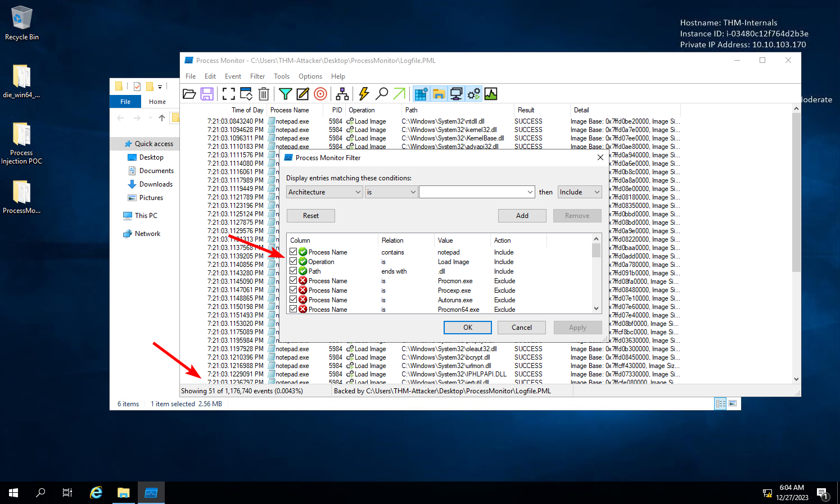Uncheck Procmon64.exe exclude filter checkbox
Viewport: 840px width, 504px height.
point(293,309)
